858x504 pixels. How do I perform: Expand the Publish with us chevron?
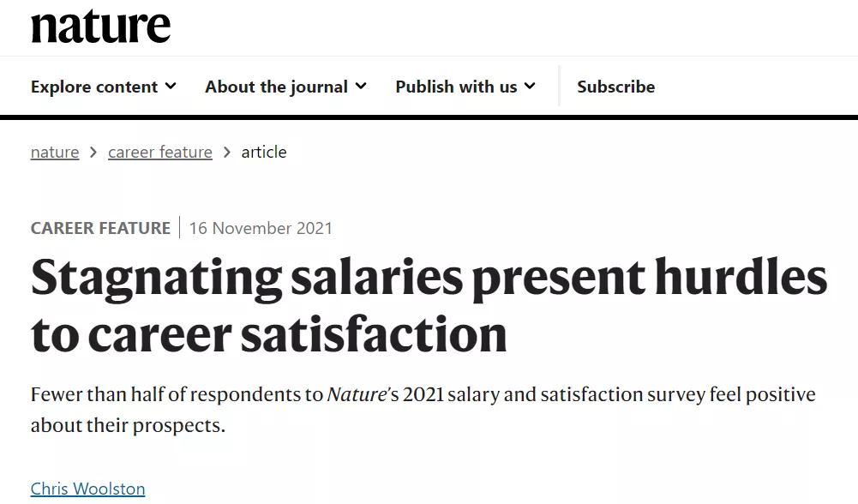(530, 86)
